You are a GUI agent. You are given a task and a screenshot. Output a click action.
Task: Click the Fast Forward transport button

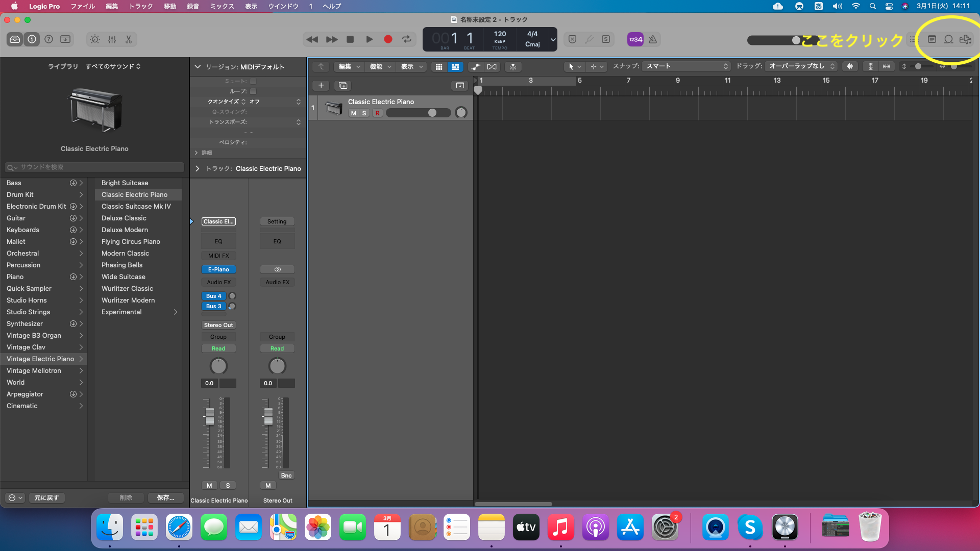[x=332, y=39]
